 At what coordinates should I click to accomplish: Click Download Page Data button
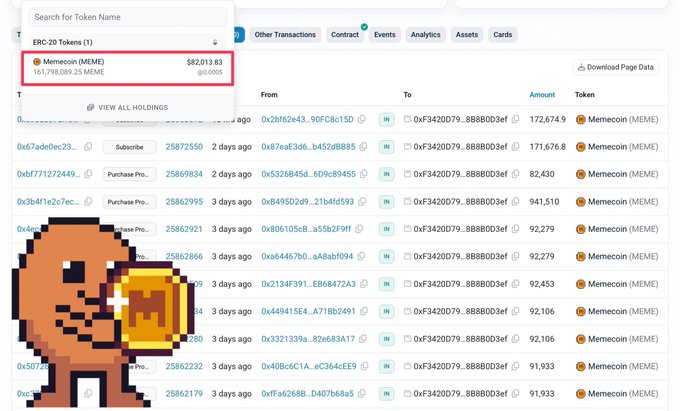(615, 67)
